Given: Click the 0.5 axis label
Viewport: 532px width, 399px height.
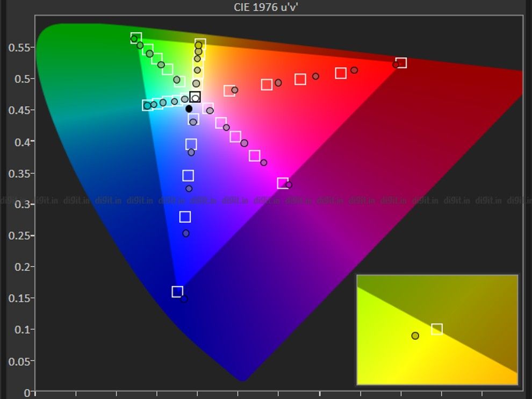Looking at the screenshot, I should pos(24,79).
